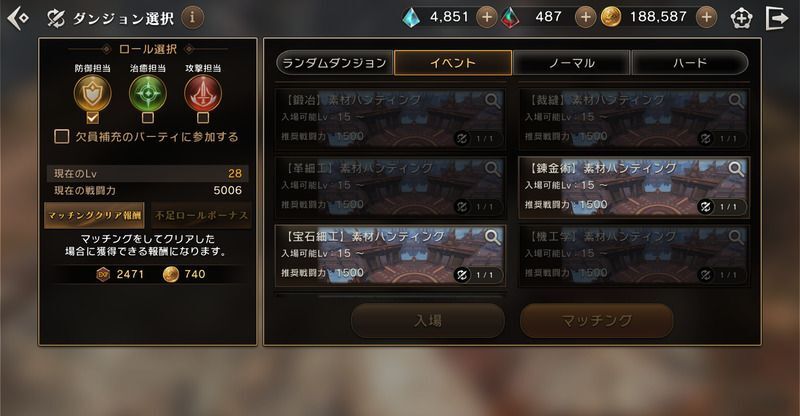Enable 欠員補充のパーティに参加する checkbox
The image size is (800, 416).
pos(62,136)
